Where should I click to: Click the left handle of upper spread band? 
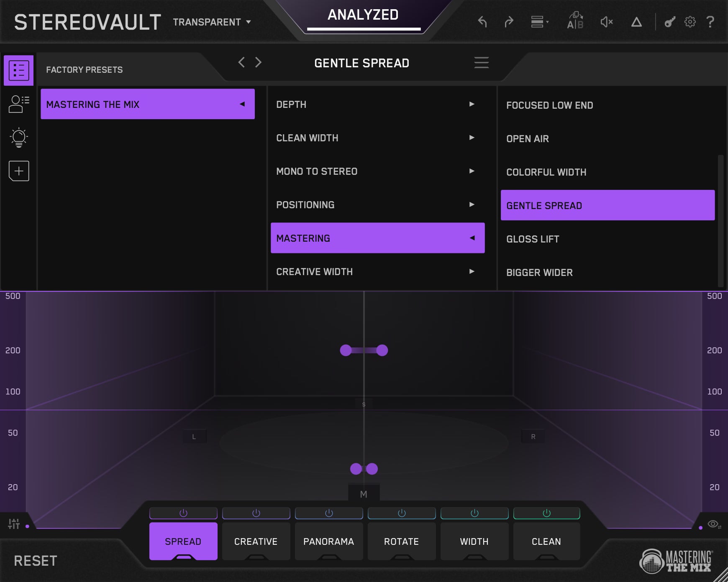tap(346, 350)
